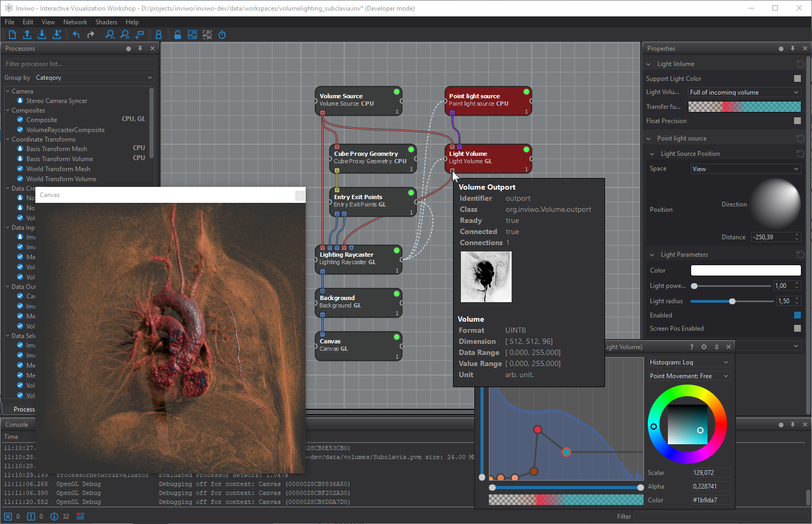Open the Space dropdown set to View

click(745, 169)
